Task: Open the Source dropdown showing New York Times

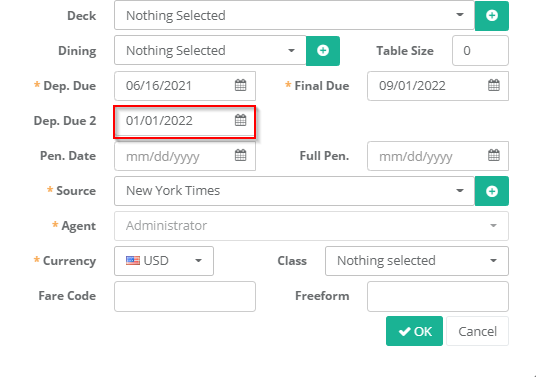Action: (x=294, y=191)
